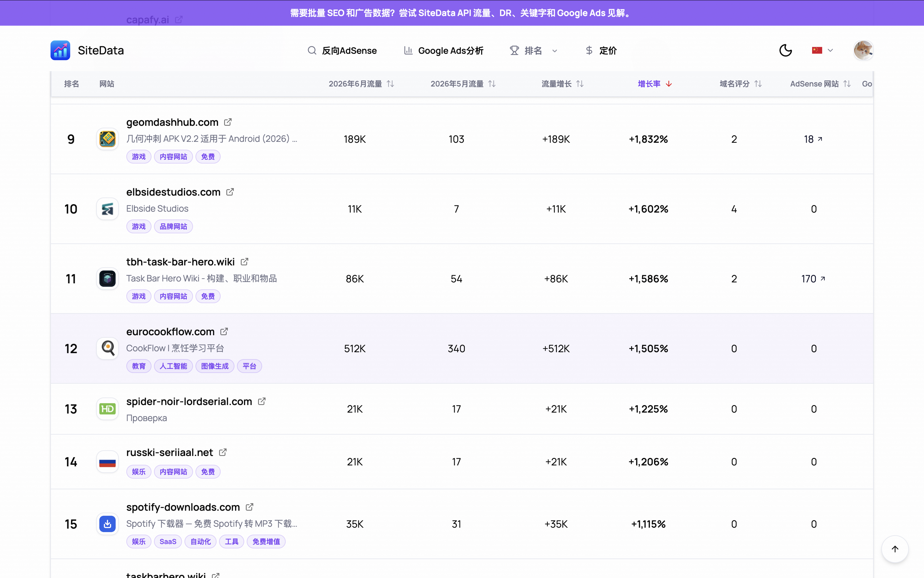
Task: Select the 娱乐 tag on russki-seriiaal.net
Action: tap(139, 471)
